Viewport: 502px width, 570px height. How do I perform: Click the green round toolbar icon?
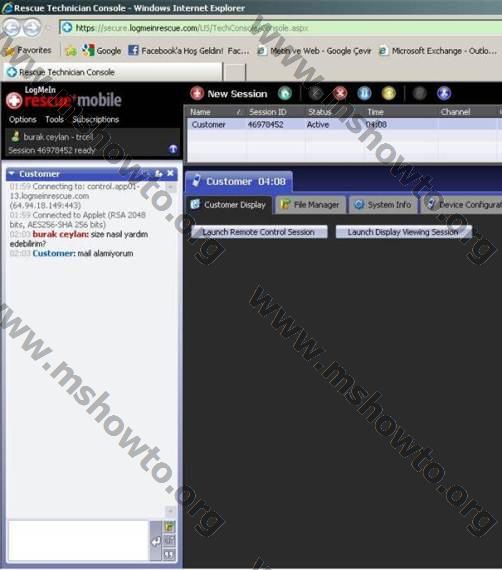coord(285,93)
